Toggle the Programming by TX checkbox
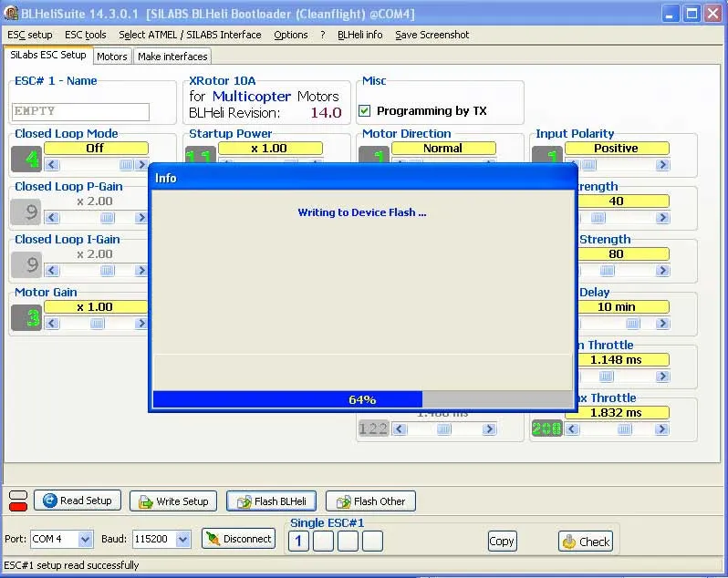 [x=365, y=111]
